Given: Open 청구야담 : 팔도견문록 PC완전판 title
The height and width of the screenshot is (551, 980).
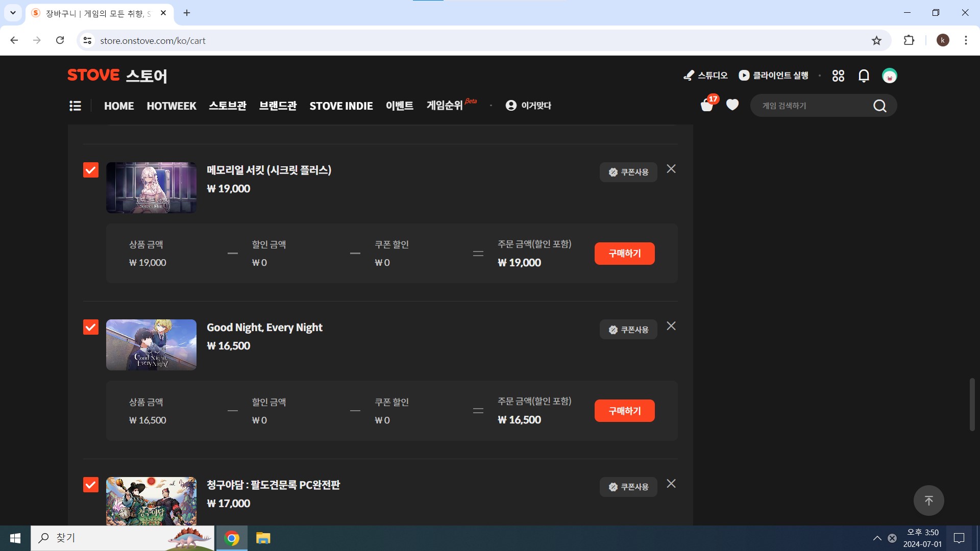Looking at the screenshot, I should (273, 485).
